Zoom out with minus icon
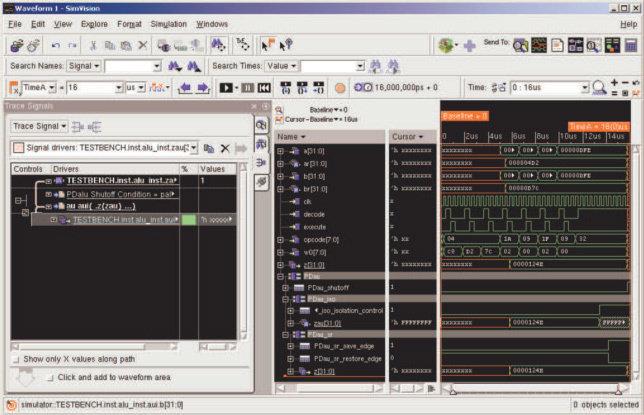This screenshot has width=644, height=415. 625,83
